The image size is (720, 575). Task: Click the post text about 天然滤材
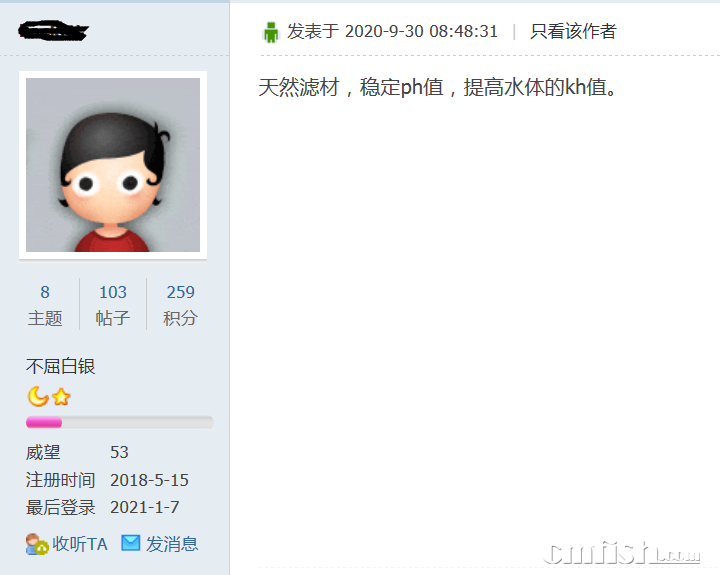pos(438,87)
